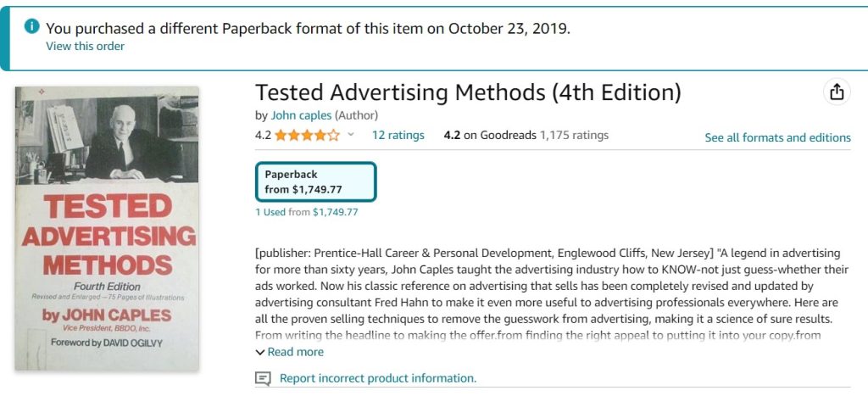868x396 pixels.
Task: Click the blue info icon in the banner
Action: coord(32,26)
